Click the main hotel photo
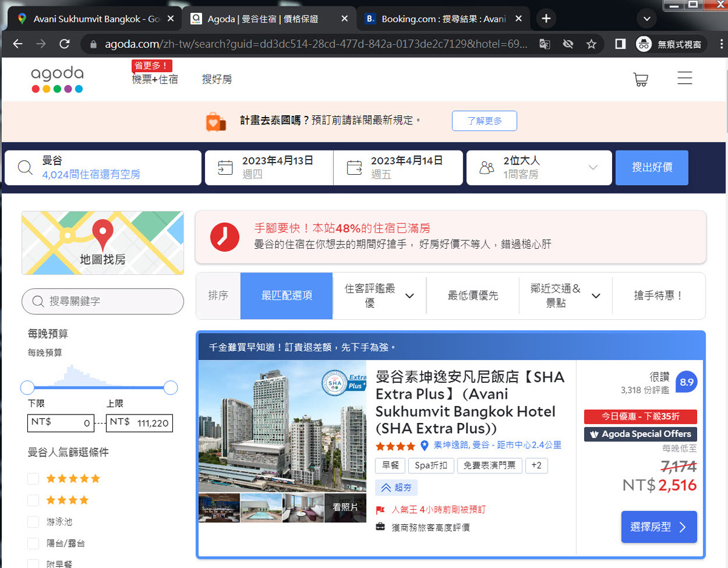Image resolution: width=728 pixels, height=568 pixels. (282, 426)
